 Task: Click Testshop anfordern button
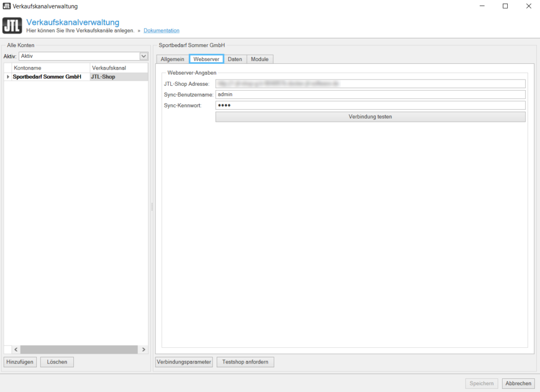click(245, 362)
